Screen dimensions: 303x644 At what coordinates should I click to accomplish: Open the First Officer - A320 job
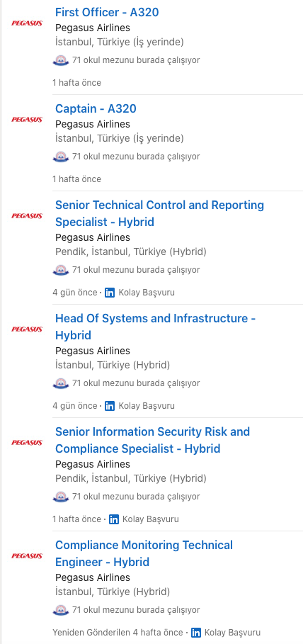(107, 12)
